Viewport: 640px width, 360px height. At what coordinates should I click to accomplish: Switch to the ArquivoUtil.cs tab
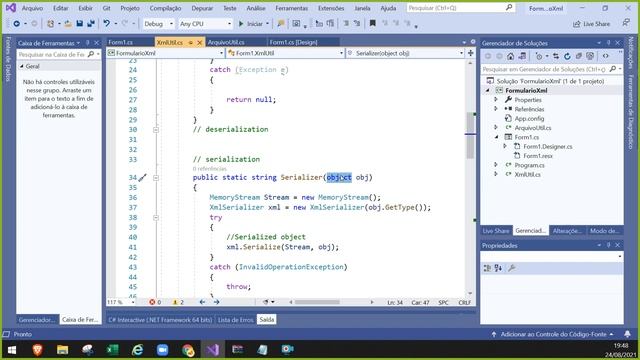(x=226, y=42)
